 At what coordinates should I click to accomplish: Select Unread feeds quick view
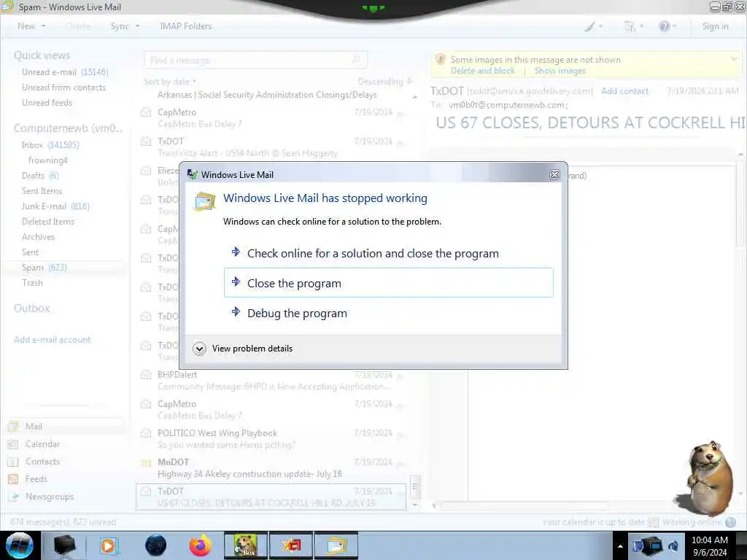tap(47, 102)
